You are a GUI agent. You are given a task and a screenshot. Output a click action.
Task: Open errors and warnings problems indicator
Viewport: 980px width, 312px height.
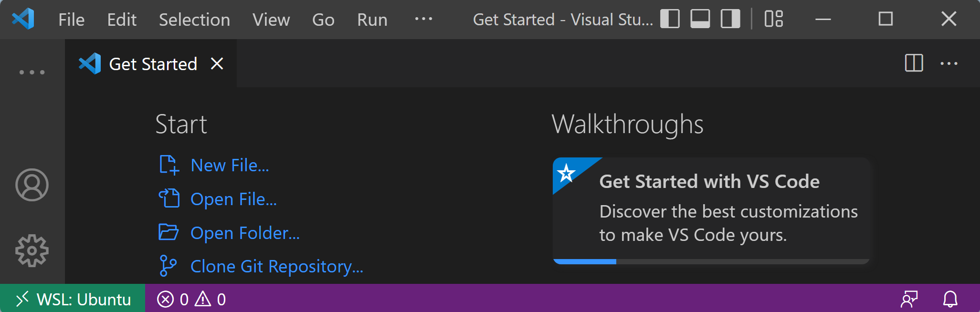191,299
